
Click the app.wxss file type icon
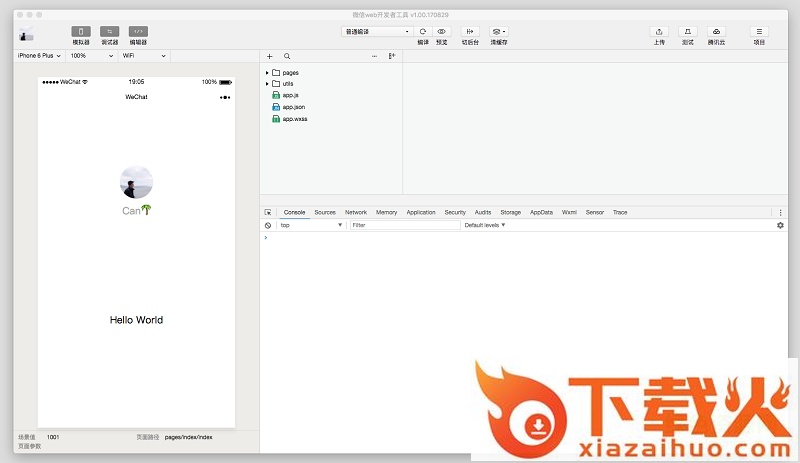click(x=276, y=119)
